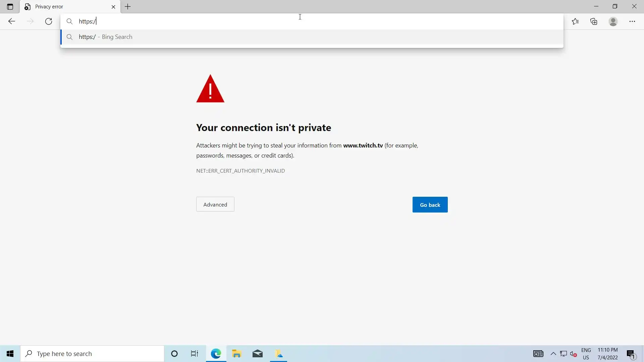Open the Collections icon
Viewport: 644px width, 362px height.
pyautogui.click(x=594, y=21)
